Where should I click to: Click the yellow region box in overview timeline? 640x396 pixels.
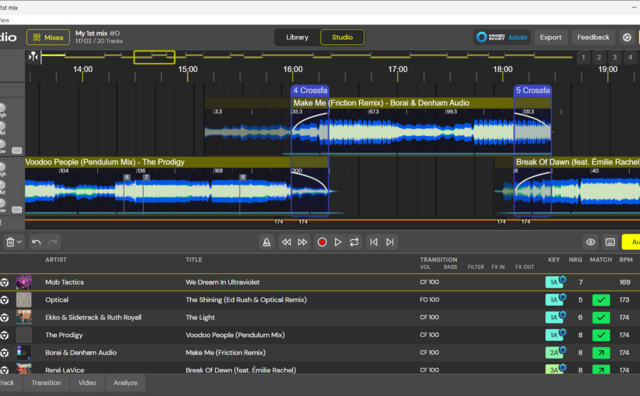point(154,57)
